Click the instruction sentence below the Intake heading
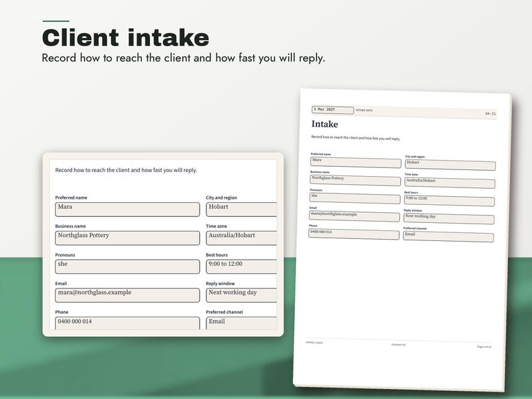This screenshot has width=532, height=399. pos(356,138)
